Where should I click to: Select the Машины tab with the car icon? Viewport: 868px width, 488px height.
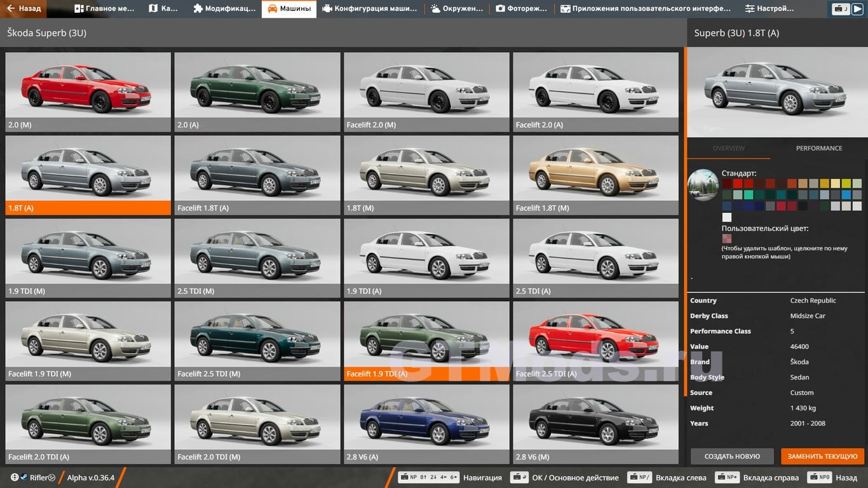pyautogui.click(x=289, y=9)
